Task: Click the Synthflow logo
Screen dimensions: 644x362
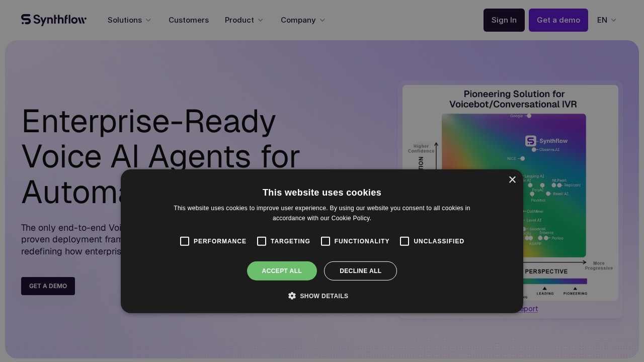Action: 54,20
